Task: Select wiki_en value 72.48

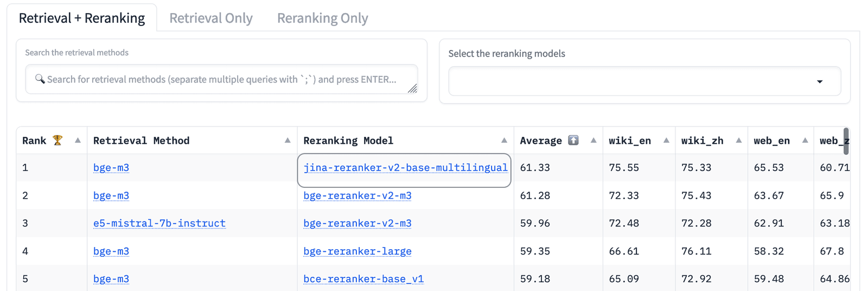Action: (x=624, y=223)
